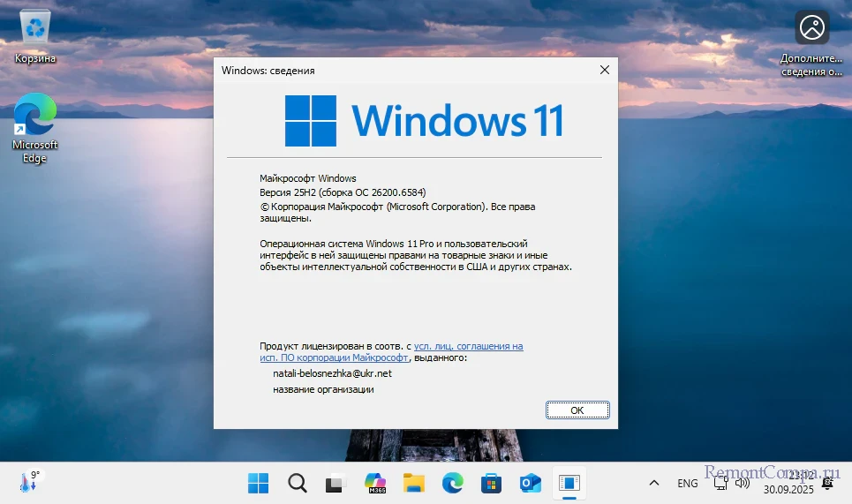Close the Windows: сведения dialog
This screenshot has width=852, height=504.
point(604,70)
